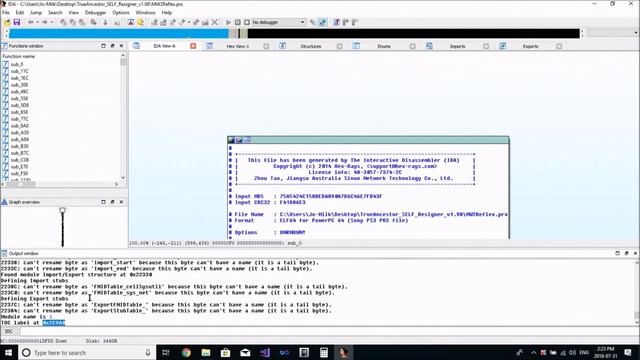Close the Imports tab
640x360 pixels.
[x=486, y=46]
